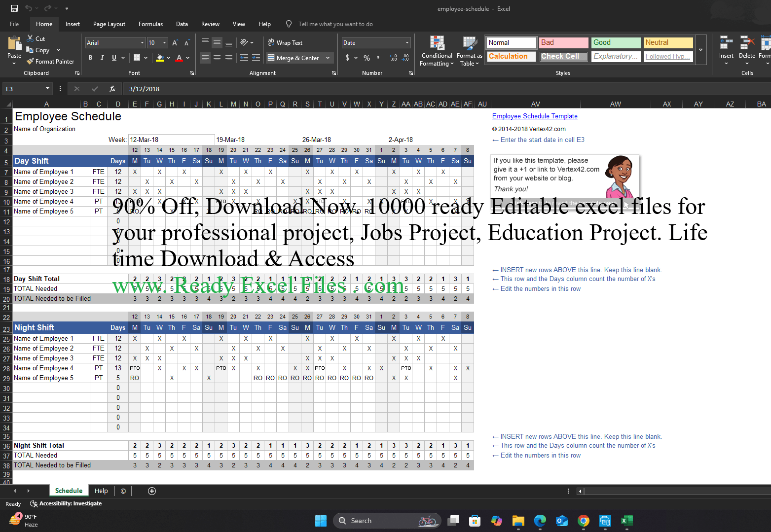Click the Insert Function fx icon
This screenshot has height=532, width=771.
click(x=112, y=89)
